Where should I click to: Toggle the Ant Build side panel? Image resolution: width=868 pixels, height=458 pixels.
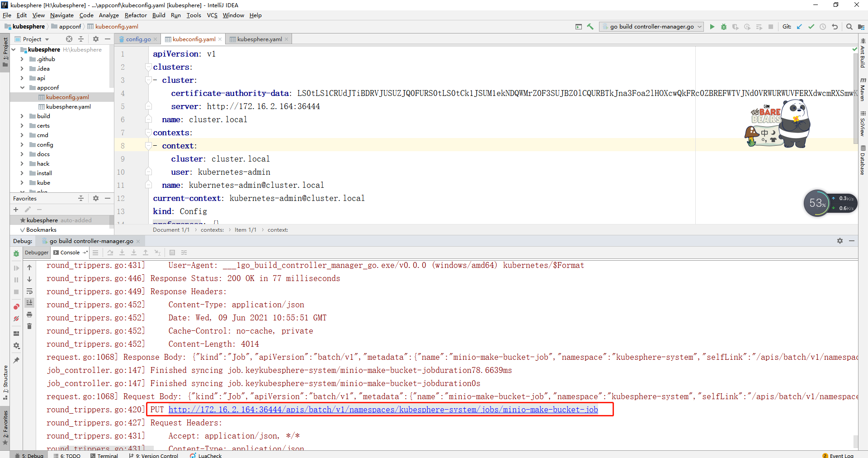point(863,53)
